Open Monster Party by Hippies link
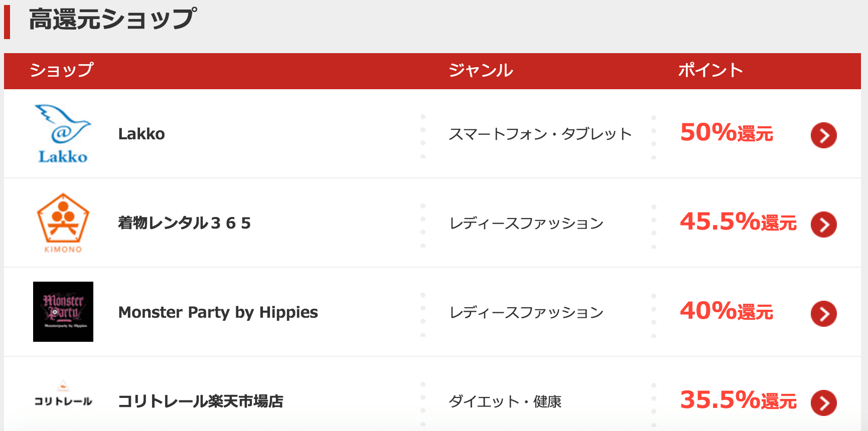This screenshot has width=868, height=431. (218, 312)
